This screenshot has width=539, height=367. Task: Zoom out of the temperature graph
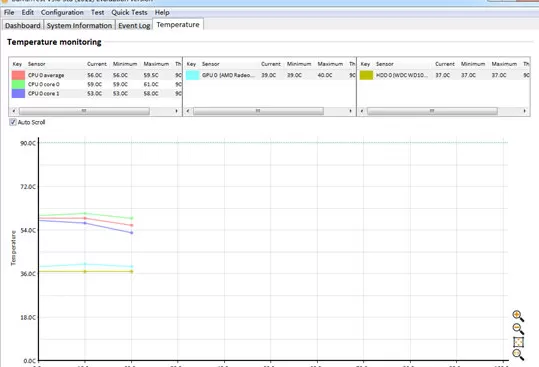(x=518, y=329)
